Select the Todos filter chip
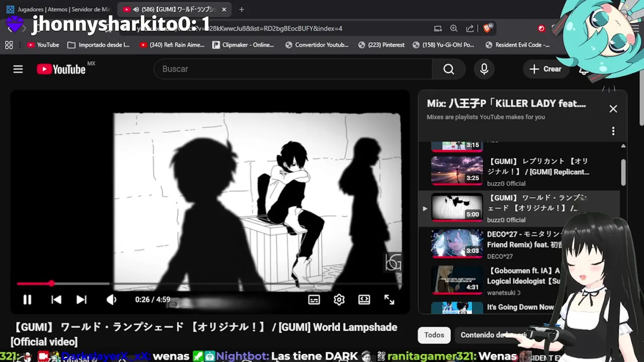 434,335
